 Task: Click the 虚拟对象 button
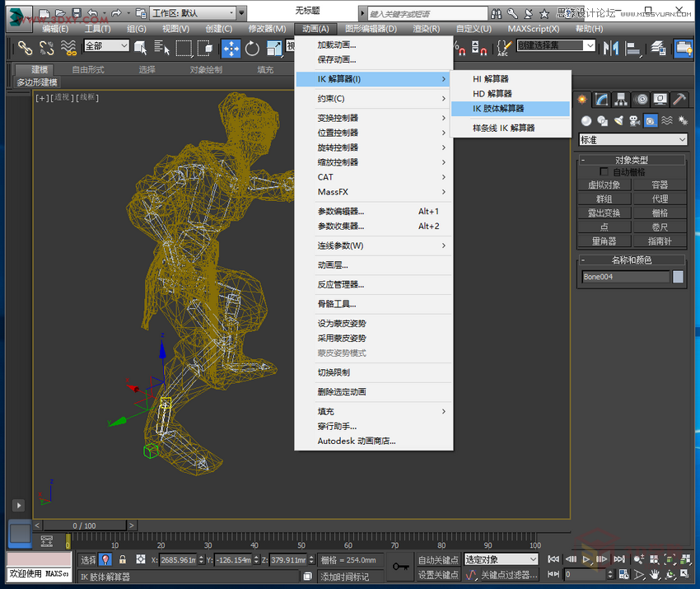pyautogui.click(x=604, y=185)
